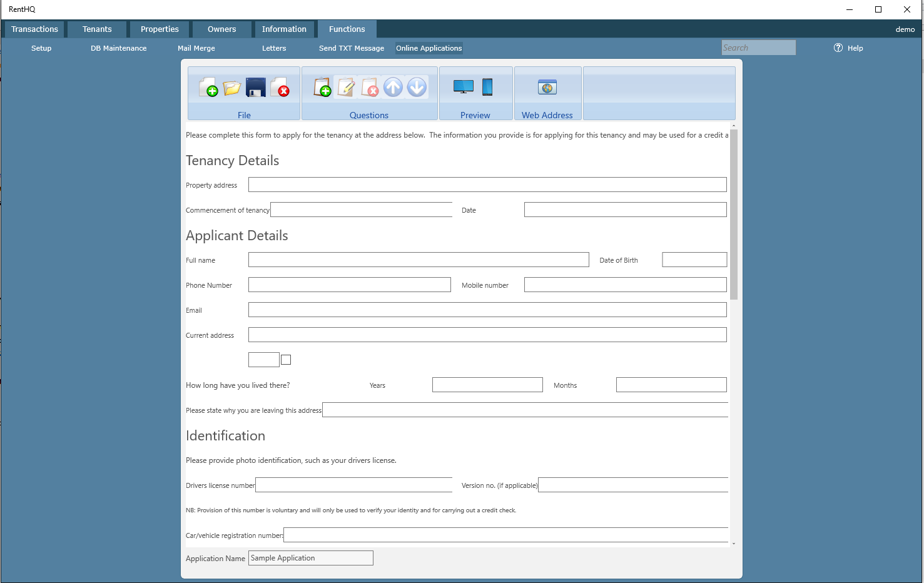Image resolution: width=924 pixels, height=583 pixels.
Task: Go to the Properties tab
Action: point(160,29)
